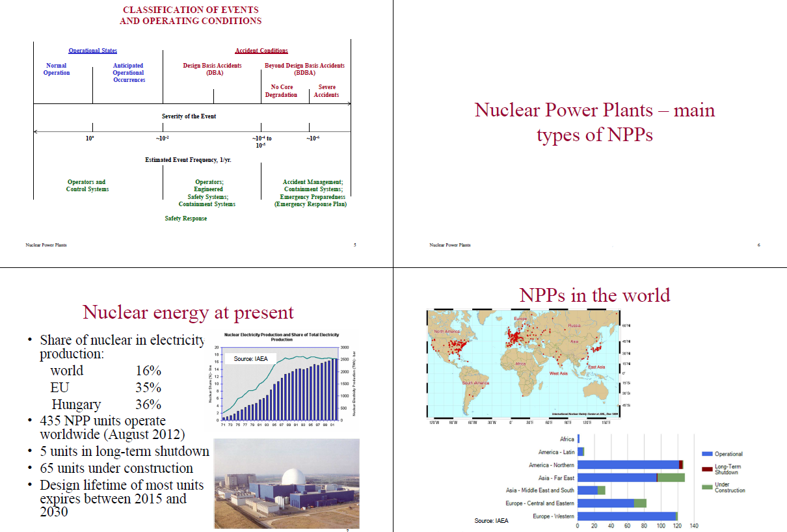
Task: Click the nuclear power plant photograph
Action: click(x=287, y=483)
